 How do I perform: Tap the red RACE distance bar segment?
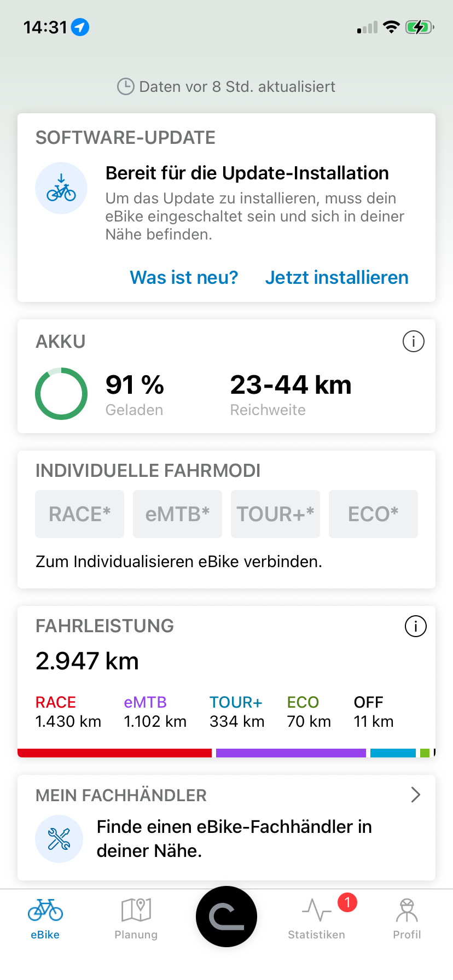coord(115,753)
